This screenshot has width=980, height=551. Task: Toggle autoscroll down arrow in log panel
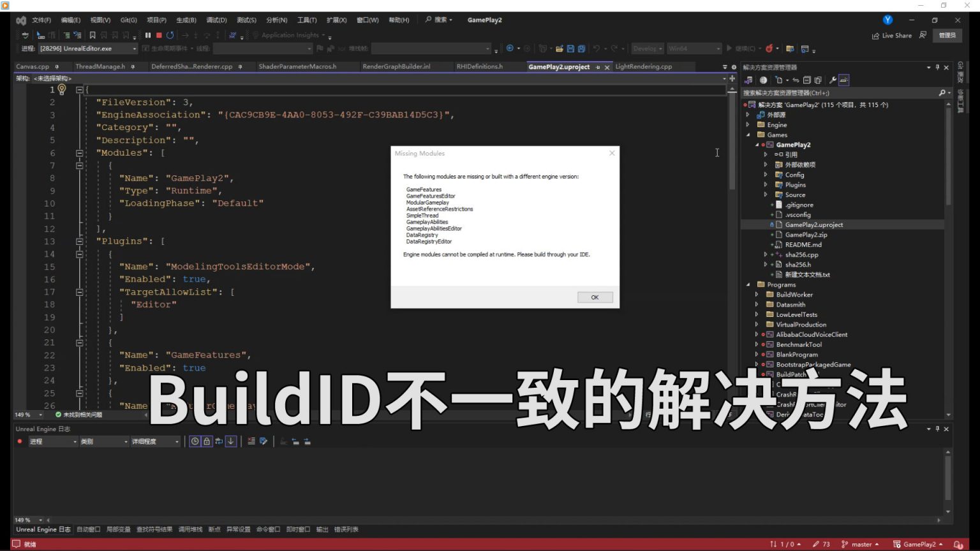pos(231,441)
